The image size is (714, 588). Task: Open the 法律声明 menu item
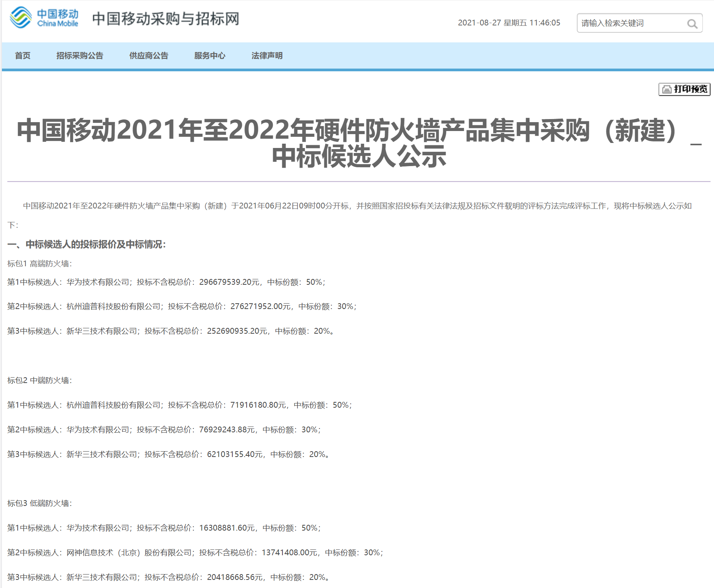click(267, 55)
